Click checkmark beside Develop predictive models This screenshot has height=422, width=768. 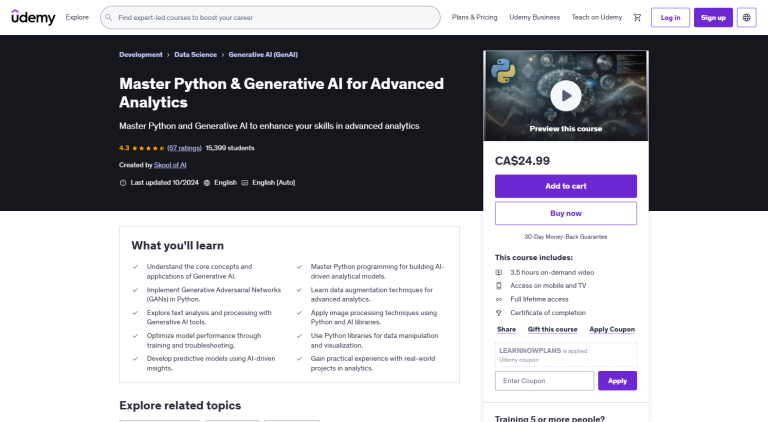[135, 359]
